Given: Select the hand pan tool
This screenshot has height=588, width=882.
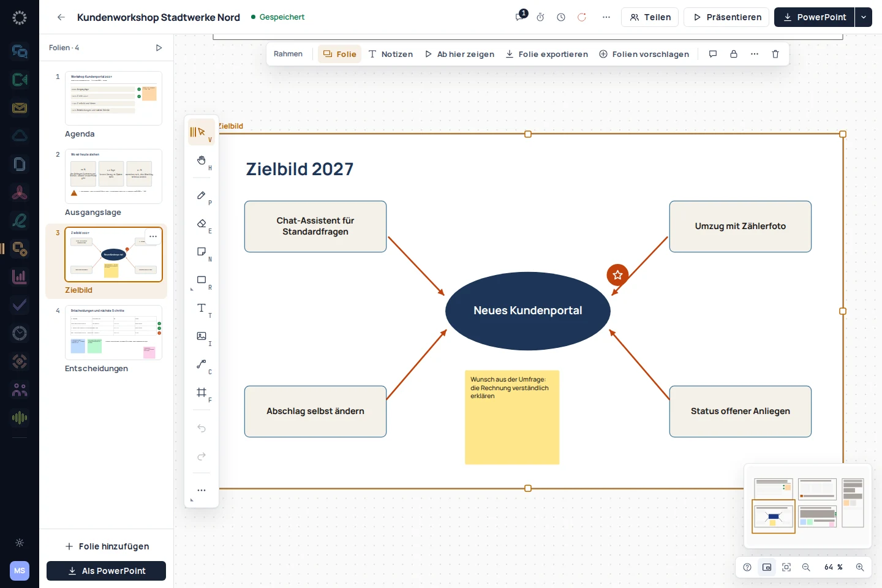Looking at the screenshot, I should [202, 160].
